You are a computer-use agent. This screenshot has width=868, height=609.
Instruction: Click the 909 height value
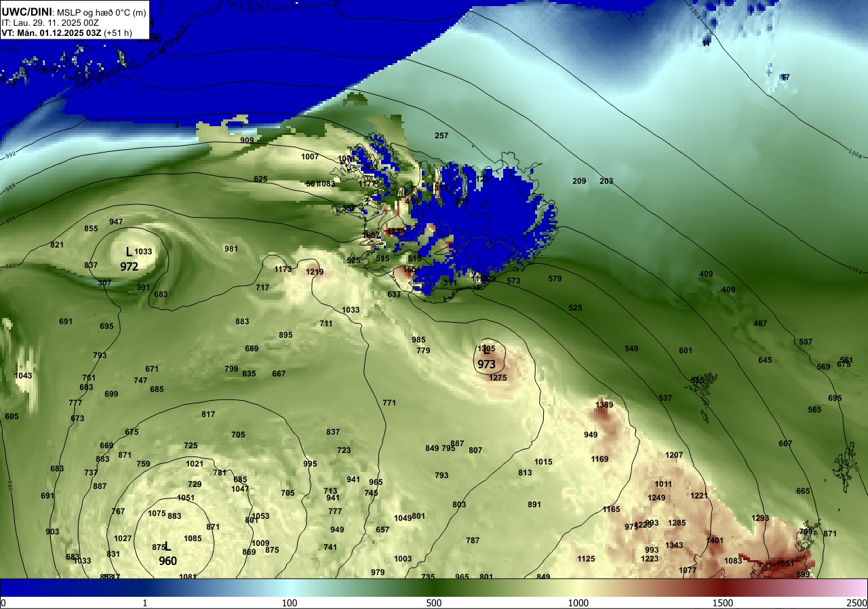click(247, 140)
